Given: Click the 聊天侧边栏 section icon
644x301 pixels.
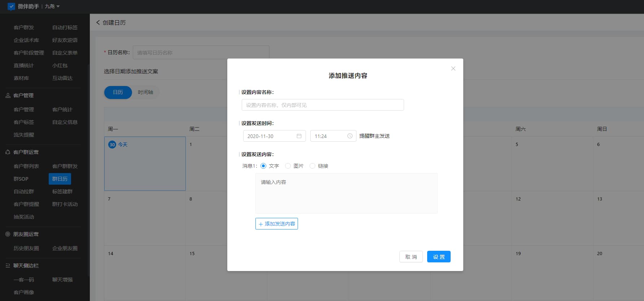Looking at the screenshot, I should (x=8, y=266).
